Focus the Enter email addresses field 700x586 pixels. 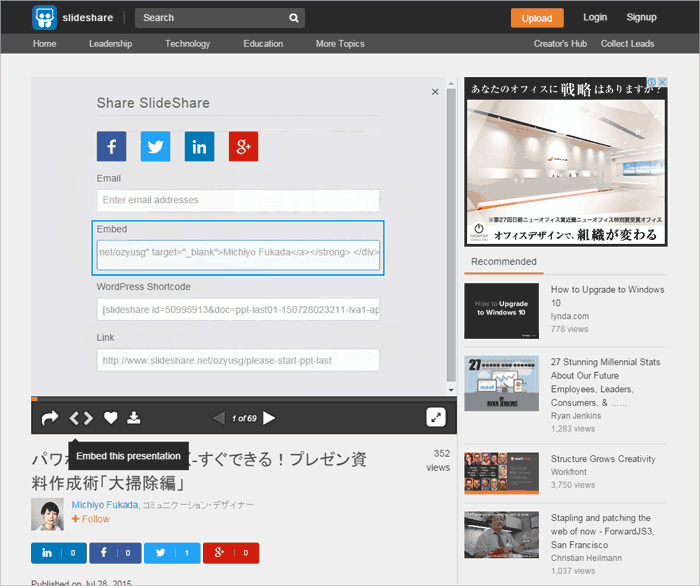pos(238,200)
